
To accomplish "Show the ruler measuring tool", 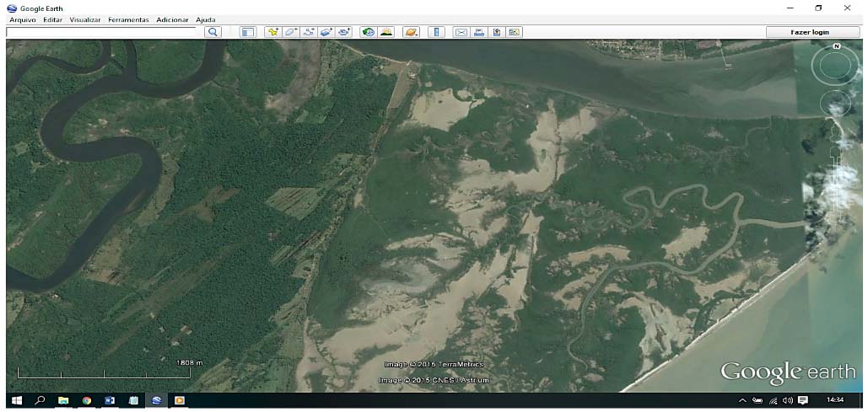I will tap(436, 32).
